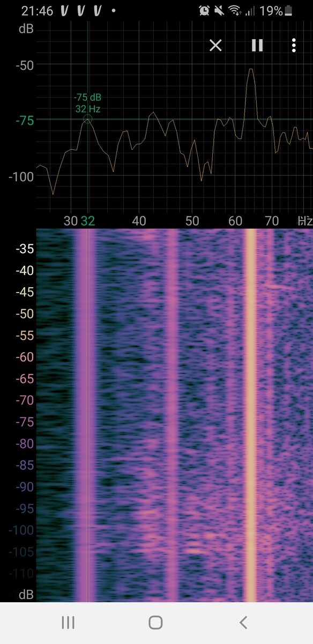
Task: Select the '-75 dB 32 Hz' readout label
Action: click(88, 103)
